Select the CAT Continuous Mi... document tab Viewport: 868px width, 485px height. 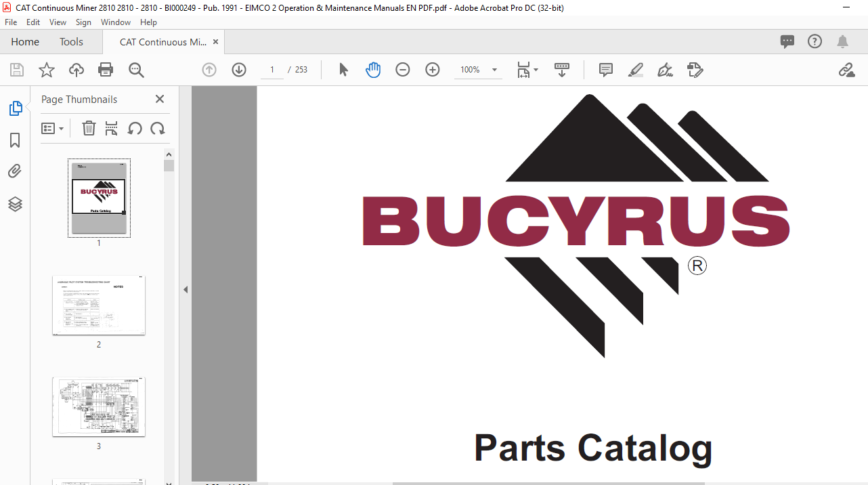pyautogui.click(x=162, y=42)
